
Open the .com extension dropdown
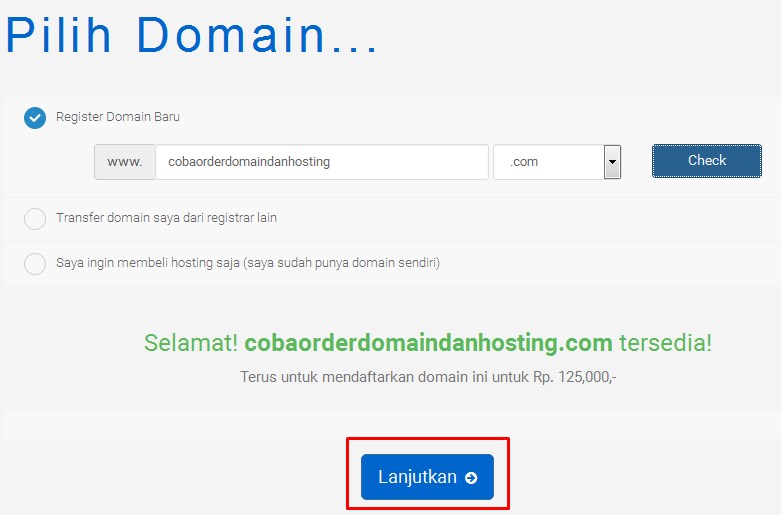557,162
